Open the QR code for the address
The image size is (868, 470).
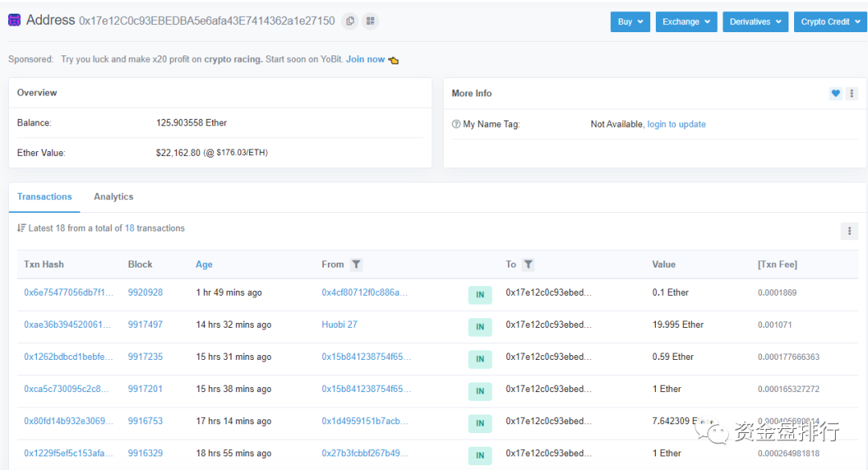[370, 21]
